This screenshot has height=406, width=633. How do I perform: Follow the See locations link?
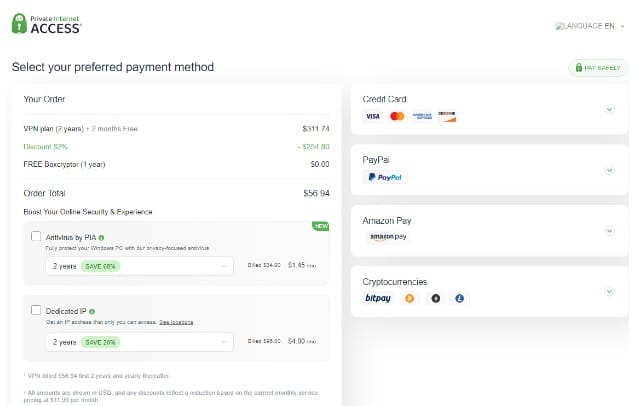(x=174, y=323)
